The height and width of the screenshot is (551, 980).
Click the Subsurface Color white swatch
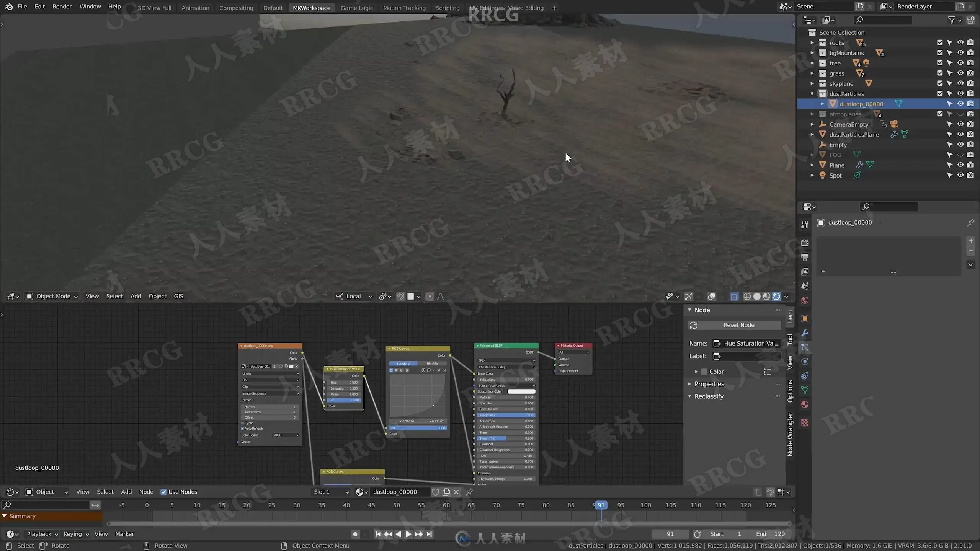pos(521,391)
